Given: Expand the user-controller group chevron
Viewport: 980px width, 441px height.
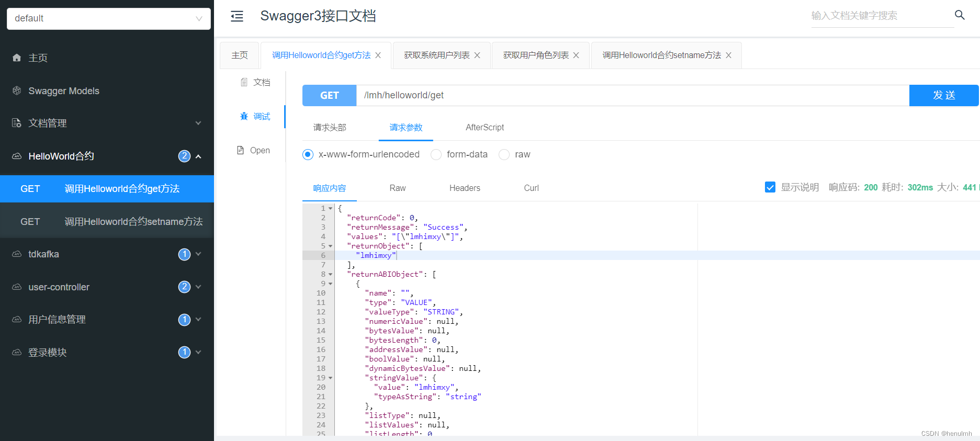Looking at the screenshot, I should 198,287.
